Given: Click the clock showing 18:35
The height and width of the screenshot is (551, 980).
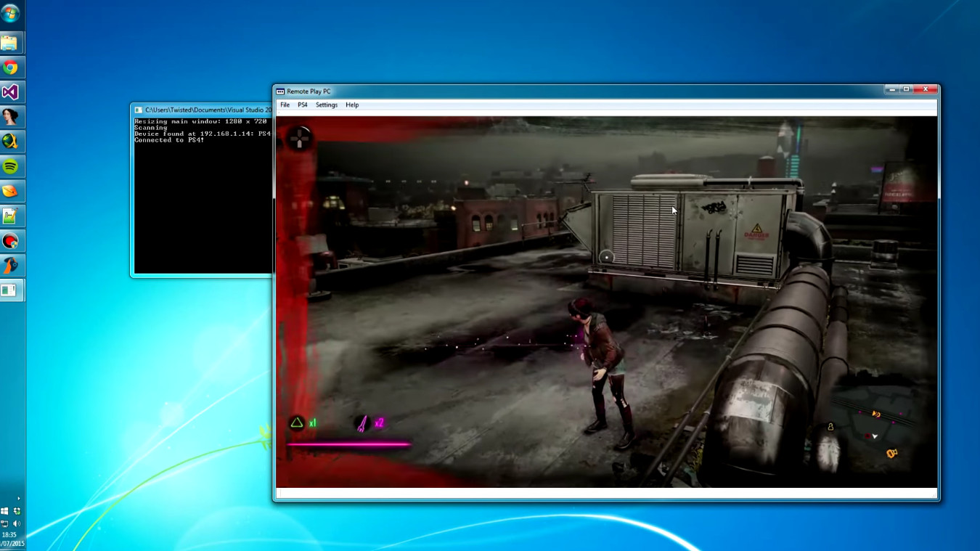Looking at the screenshot, I should pyautogui.click(x=9, y=535).
